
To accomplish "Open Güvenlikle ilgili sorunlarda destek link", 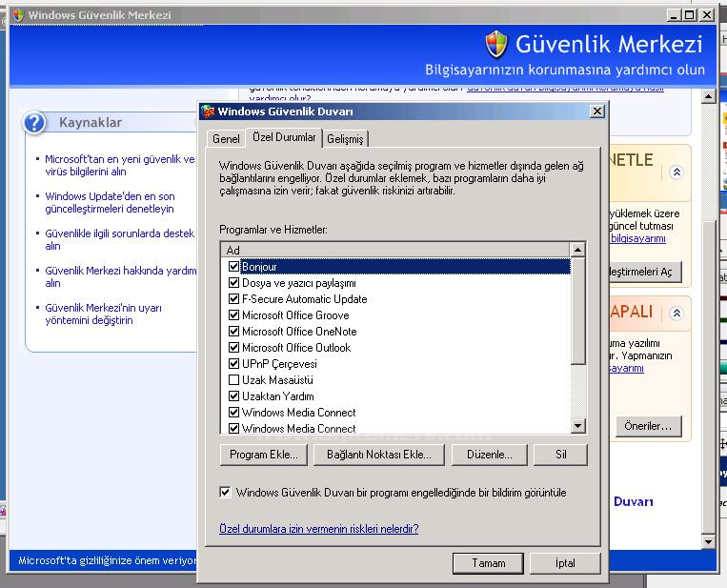I will 119,239.
